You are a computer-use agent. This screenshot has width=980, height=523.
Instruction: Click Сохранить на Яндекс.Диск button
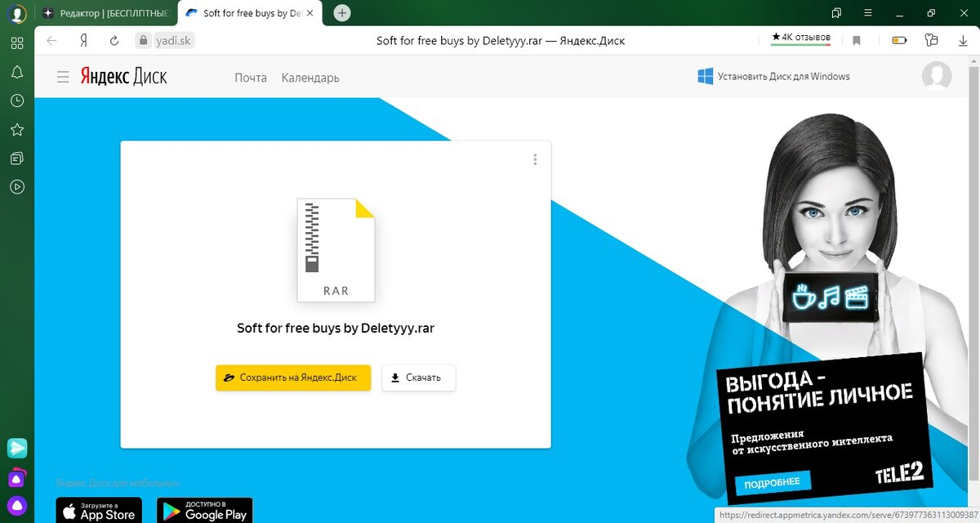coord(293,378)
